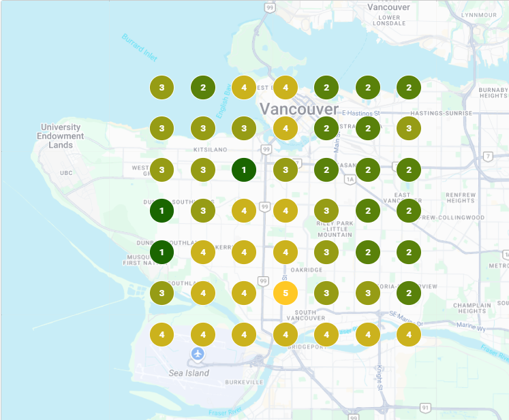Viewport: 509px width, 420px height.
Task: Click the KITSILANO neighborhood label
Action: click(x=211, y=150)
